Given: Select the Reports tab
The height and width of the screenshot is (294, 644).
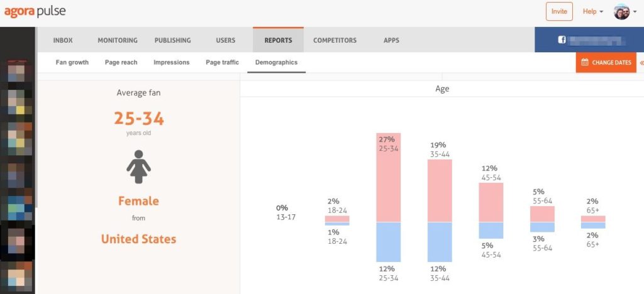Looking at the screenshot, I should click(x=278, y=40).
